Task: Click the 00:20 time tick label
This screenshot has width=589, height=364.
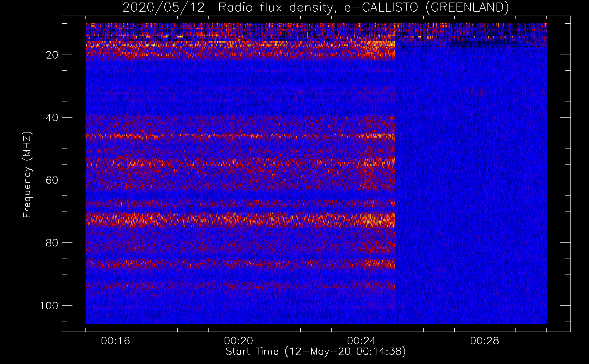Action: (239, 341)
